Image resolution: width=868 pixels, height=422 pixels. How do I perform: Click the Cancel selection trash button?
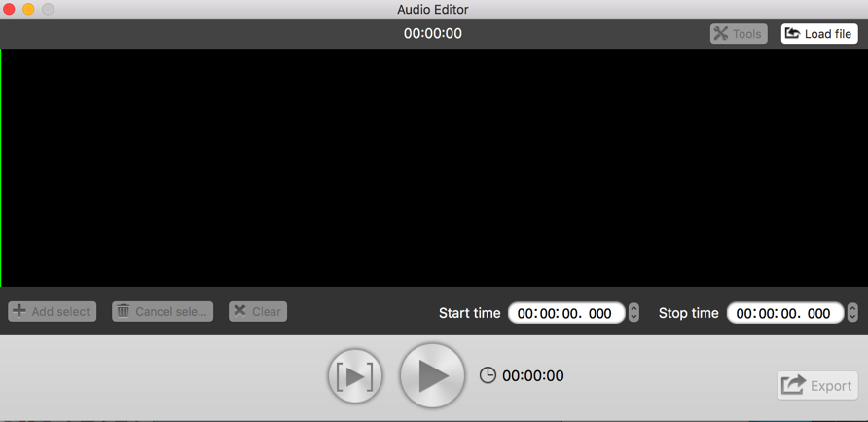[163, 311]
